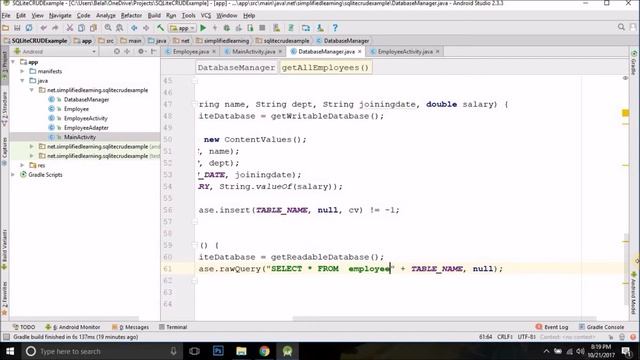Open the Build menu
This screenshot has height=360, width=640.
click(x=154, y=16)
